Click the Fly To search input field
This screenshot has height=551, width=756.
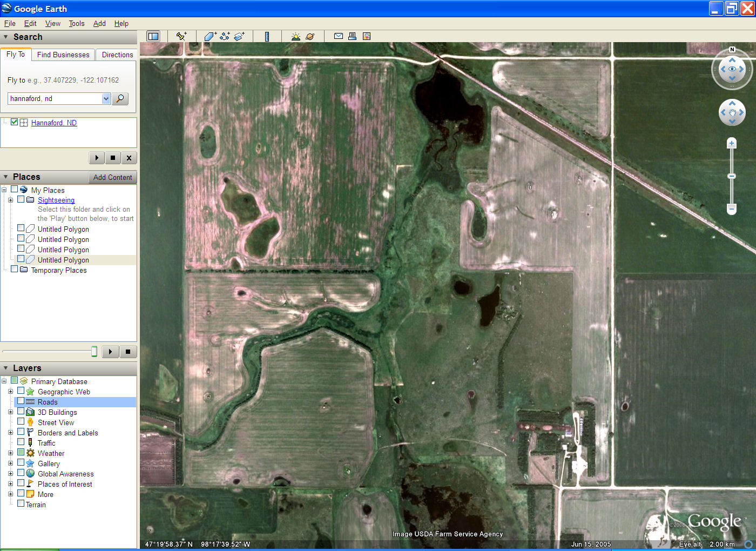coord(55,98)
